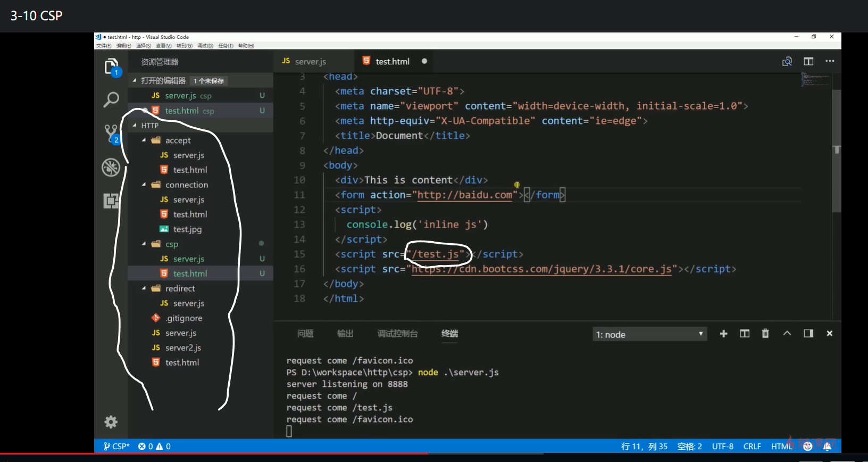Viewport: 868px width, 462px height.
Task: Move the panel with the toggle position icon
Action: 808,334
